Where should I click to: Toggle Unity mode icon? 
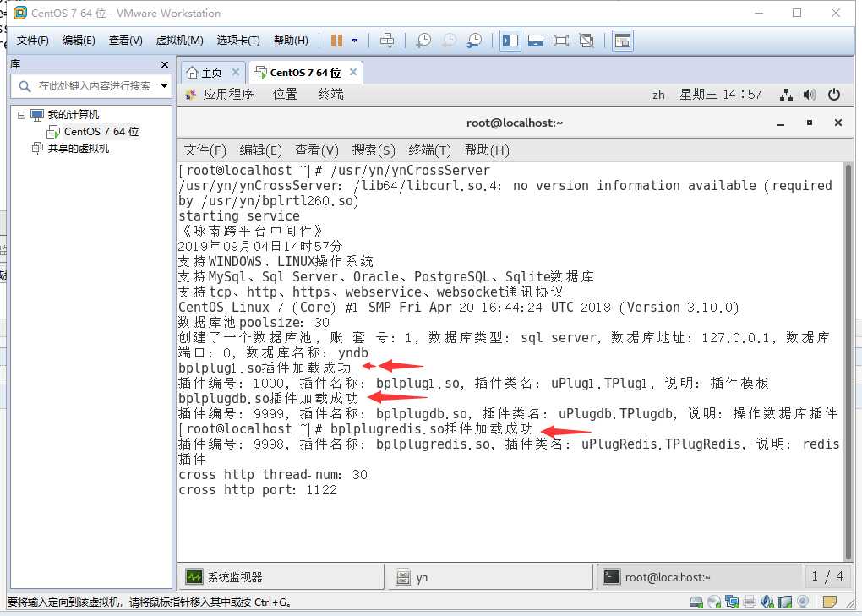tap(586, 41)
